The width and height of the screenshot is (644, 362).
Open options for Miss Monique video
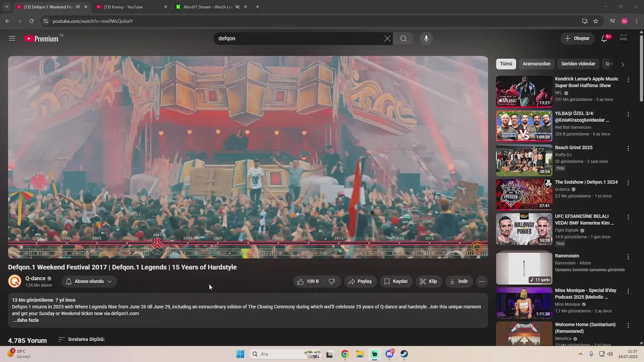pos(628,291)
